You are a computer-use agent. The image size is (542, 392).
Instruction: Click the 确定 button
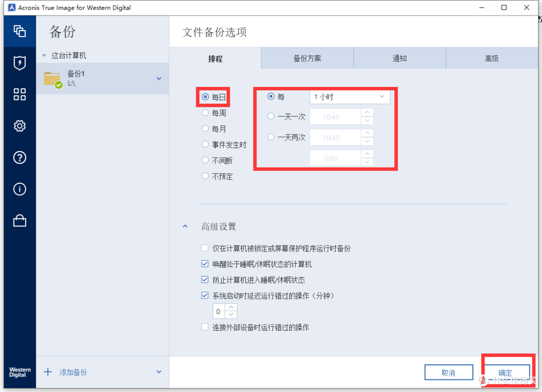505,372
